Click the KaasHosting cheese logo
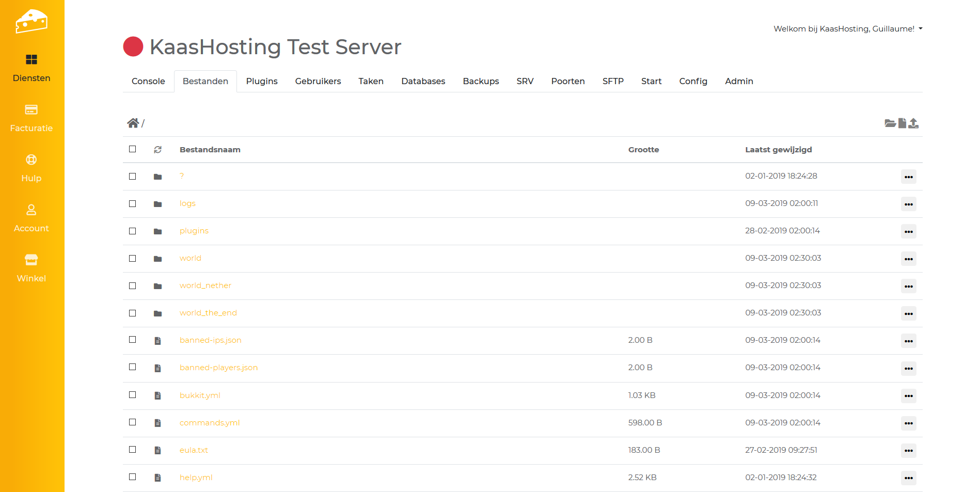The height and width of the screenshot is (492, 980). [31, 21]
